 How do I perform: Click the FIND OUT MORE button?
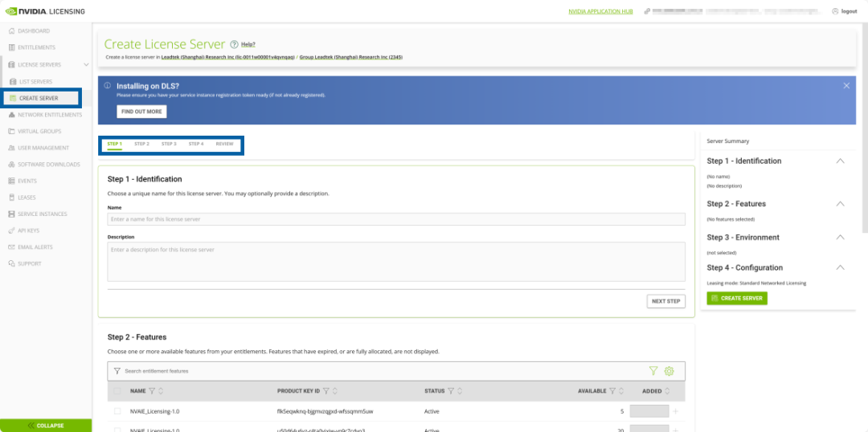pyautogui.click(x=141, y=112)
